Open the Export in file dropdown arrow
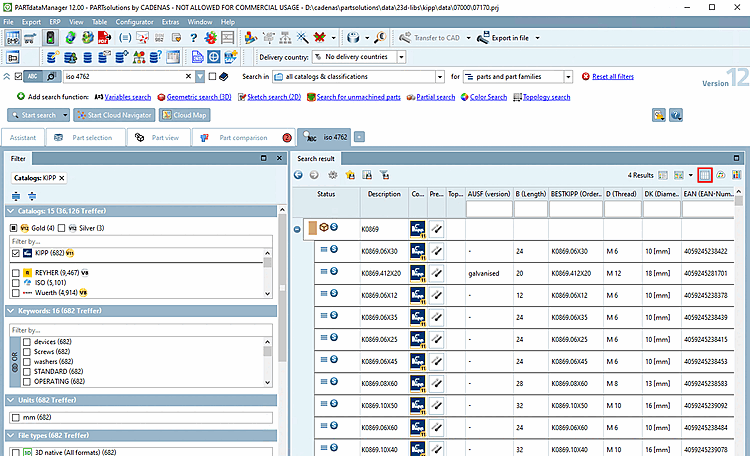The height and width of the screenshot is (456, 750). (x=538, y=38)
